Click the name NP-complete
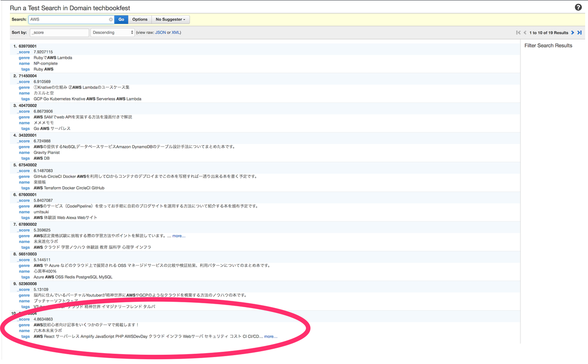 [46, 63]
